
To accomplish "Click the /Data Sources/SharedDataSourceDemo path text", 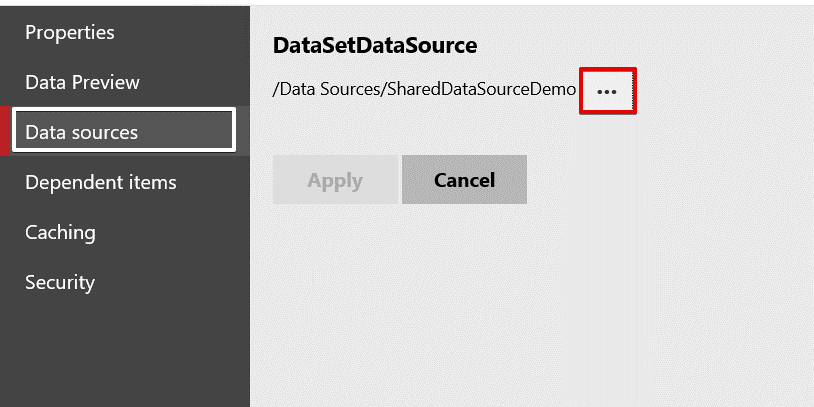I will [424, 90].
